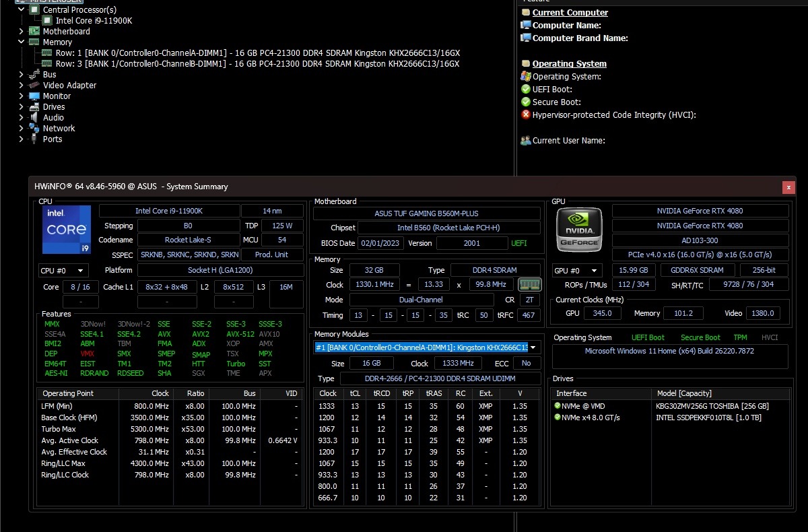Click the Memory tree icon

pos(34,42)
